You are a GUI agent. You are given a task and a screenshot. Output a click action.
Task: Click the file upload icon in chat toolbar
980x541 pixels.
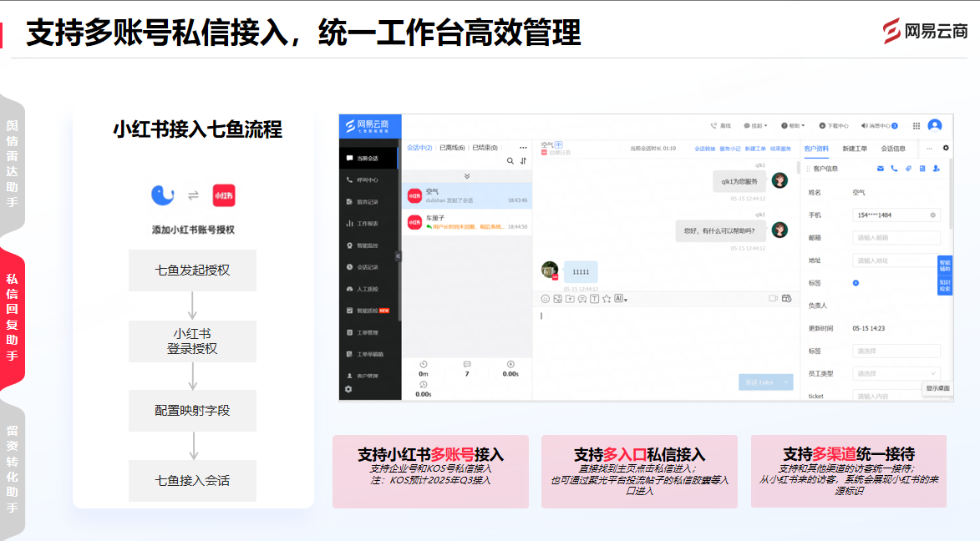pyautogui.click(x=570, y=299)
